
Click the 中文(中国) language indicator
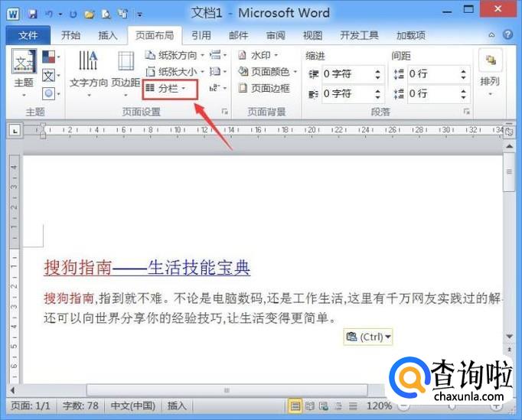[133, 405]
